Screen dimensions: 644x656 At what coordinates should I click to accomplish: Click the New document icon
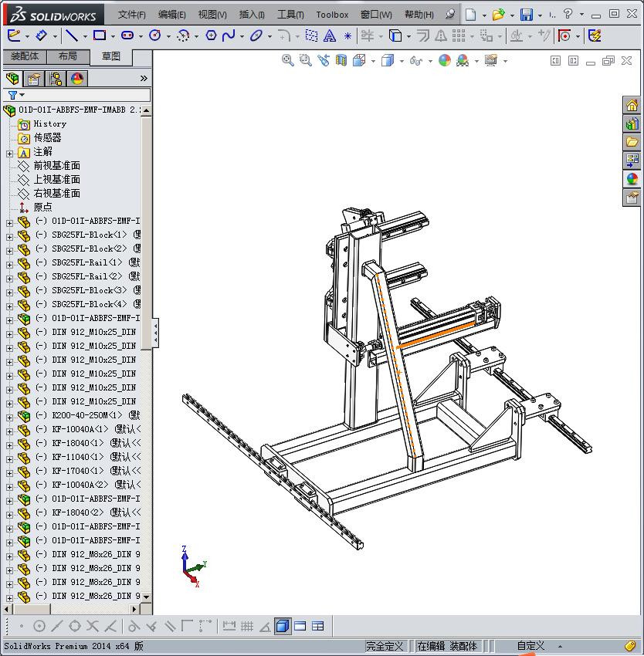click(x=471, y=15)
